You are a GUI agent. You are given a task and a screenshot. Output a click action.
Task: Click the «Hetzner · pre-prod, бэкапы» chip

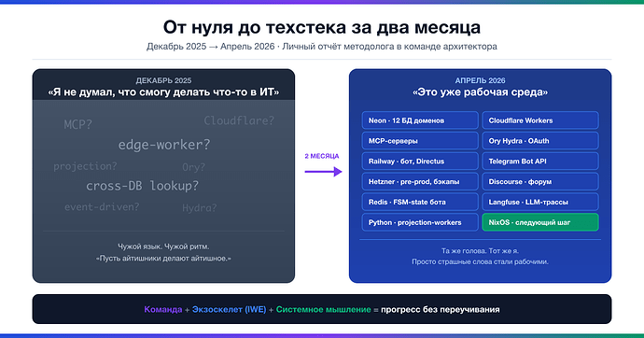[420, 181]
